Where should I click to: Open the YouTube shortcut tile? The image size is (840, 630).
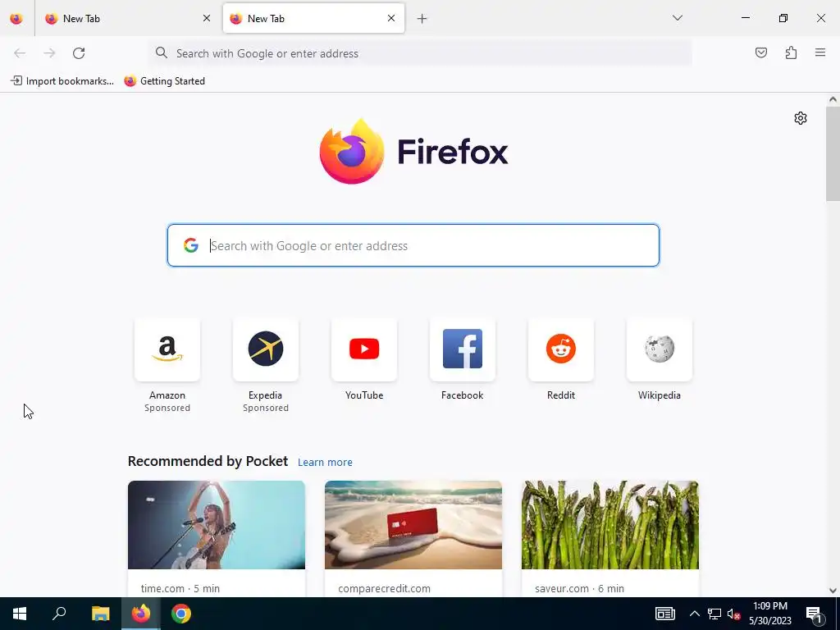coord(364,349)
